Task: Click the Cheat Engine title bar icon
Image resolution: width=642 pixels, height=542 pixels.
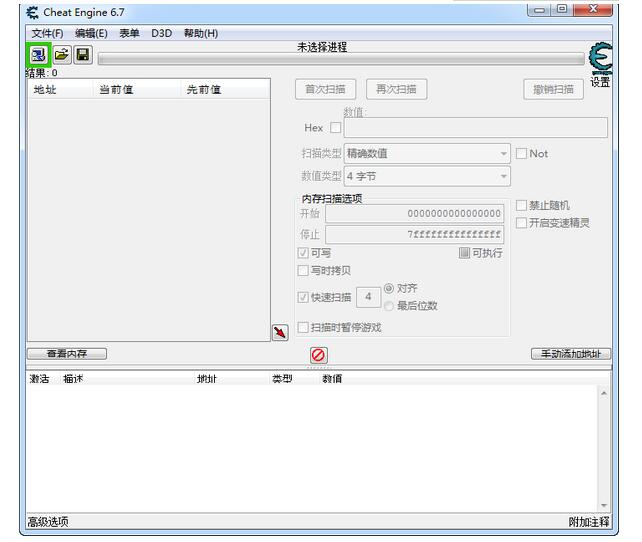Action: pos(31,12)
